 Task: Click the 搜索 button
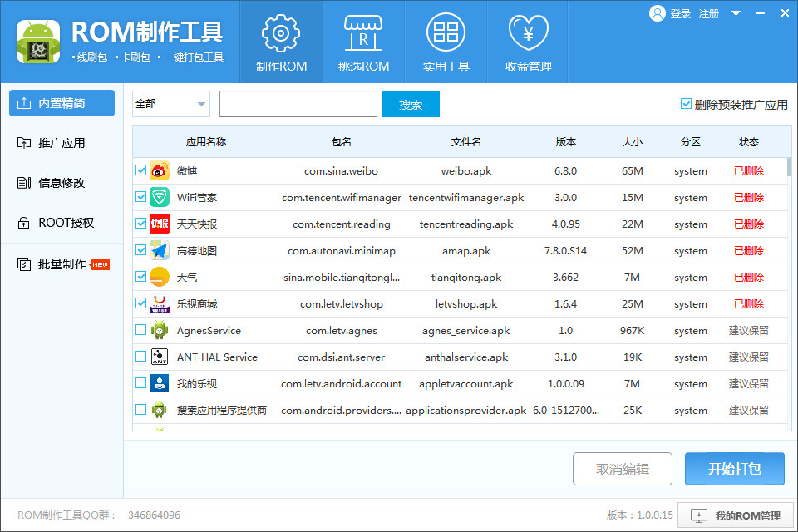tap(410, 105)
